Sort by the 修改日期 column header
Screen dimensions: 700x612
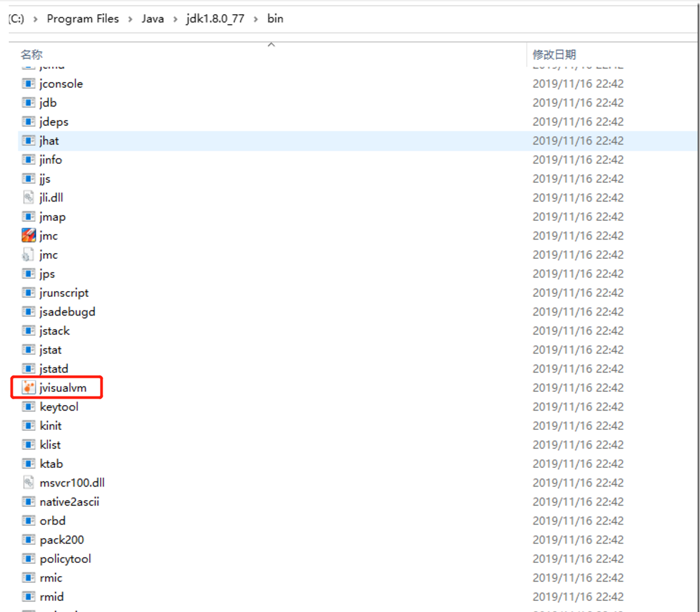pos(553,54)
